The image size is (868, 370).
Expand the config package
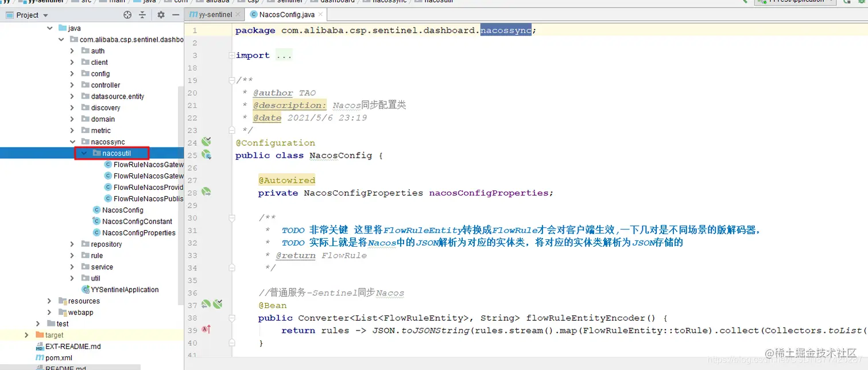[72, 74]
